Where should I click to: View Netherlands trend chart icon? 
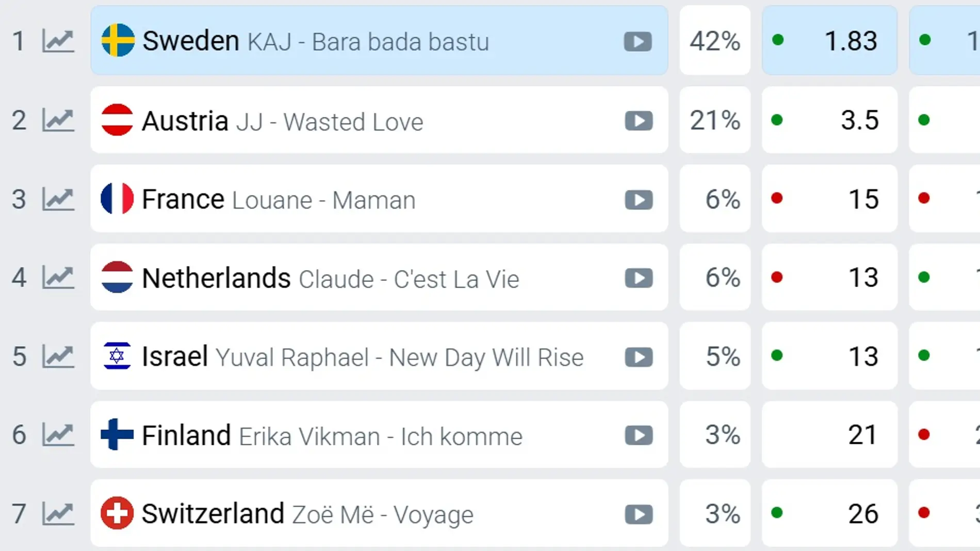coord(58,278)
